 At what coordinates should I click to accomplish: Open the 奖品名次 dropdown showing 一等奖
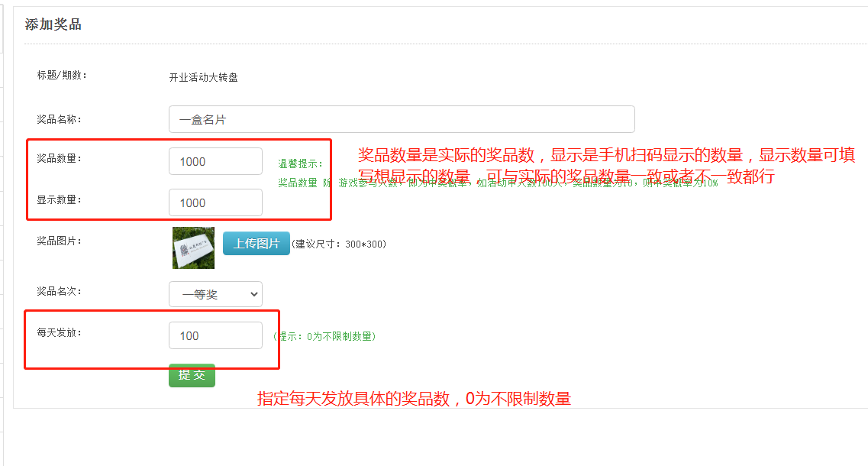tap(215, 294)
